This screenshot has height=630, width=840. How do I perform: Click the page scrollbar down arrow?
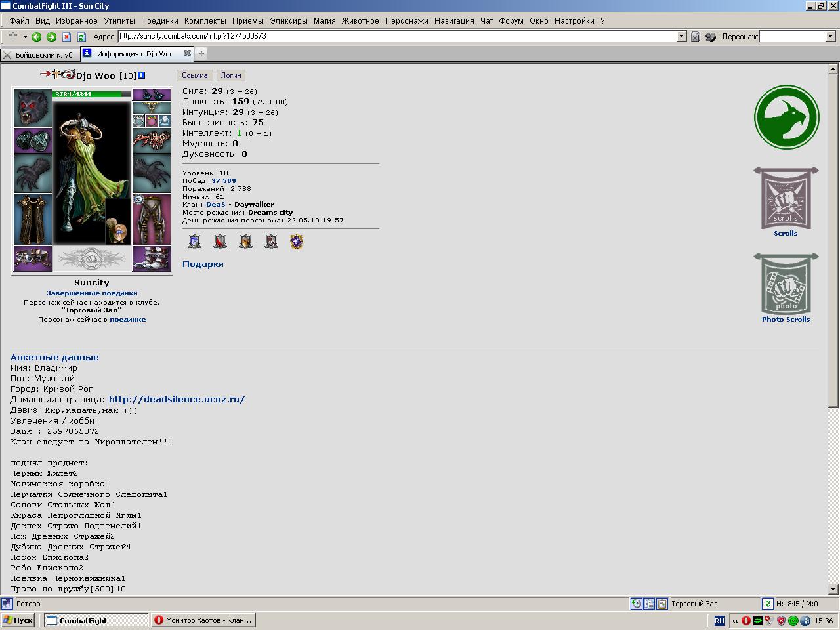coord(833,589)
